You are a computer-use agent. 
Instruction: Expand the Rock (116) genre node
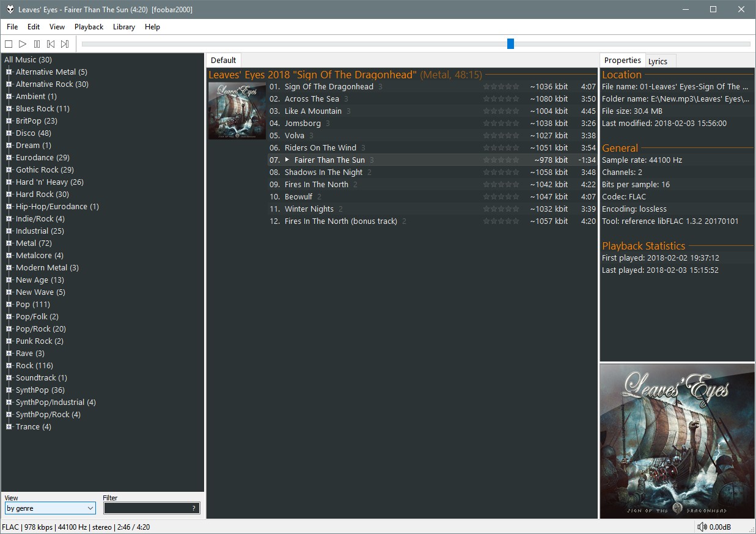click(x=9, y=366)
